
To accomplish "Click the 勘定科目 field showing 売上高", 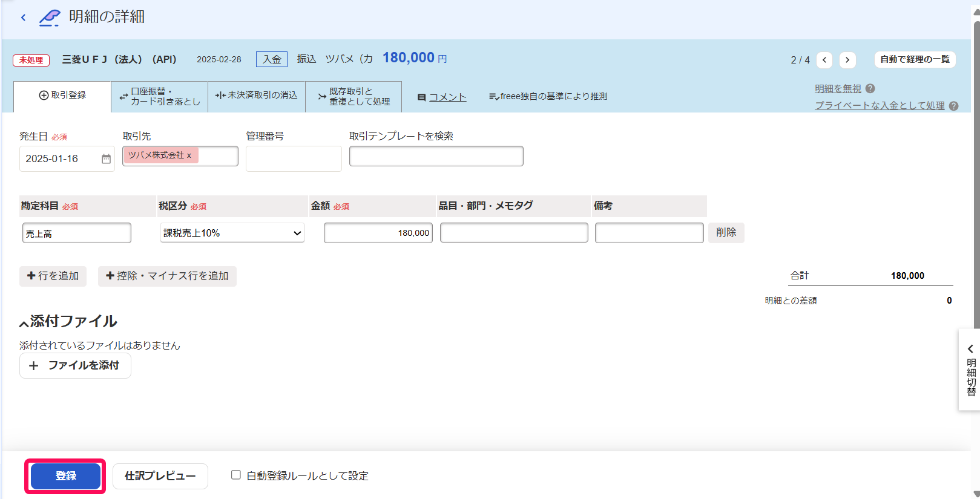I will [77, 233].
